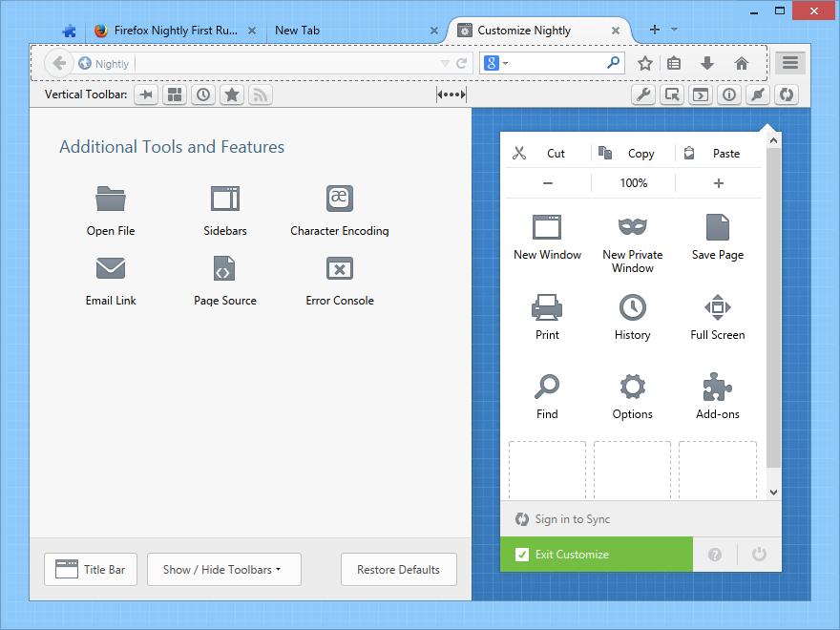This screenshot has width=840, height=630.
Task: Toggle the Title Bar button
Action: point(91,570)
